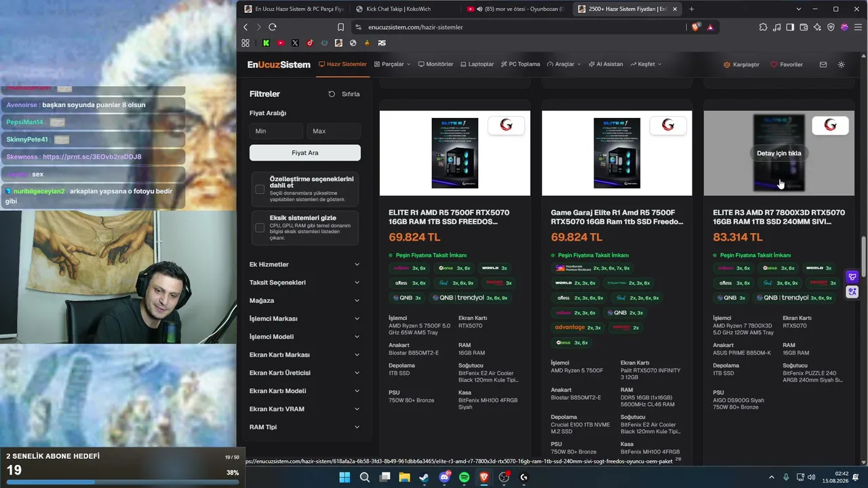868x488 pixels.
Task: Open the ELITE R3 AMD R7 7800X3D product title
Action: [779, 217]
